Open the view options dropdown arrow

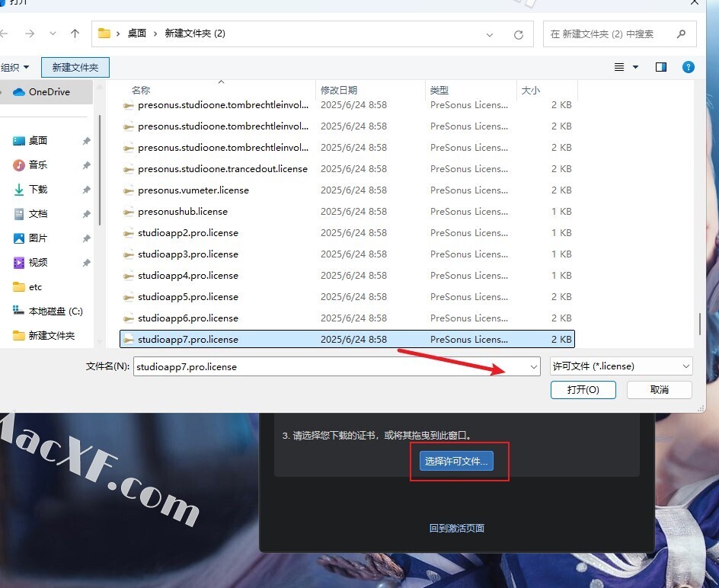tap(635, 68)
